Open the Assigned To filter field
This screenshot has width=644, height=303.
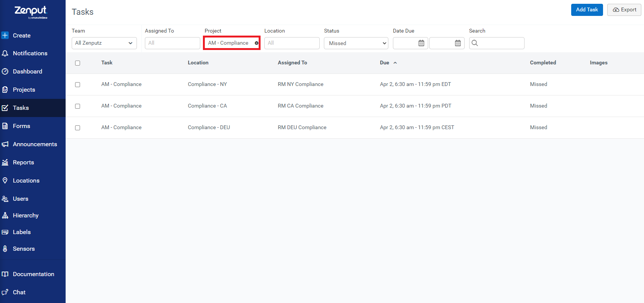pyautogui.click(x=173, y=43)
